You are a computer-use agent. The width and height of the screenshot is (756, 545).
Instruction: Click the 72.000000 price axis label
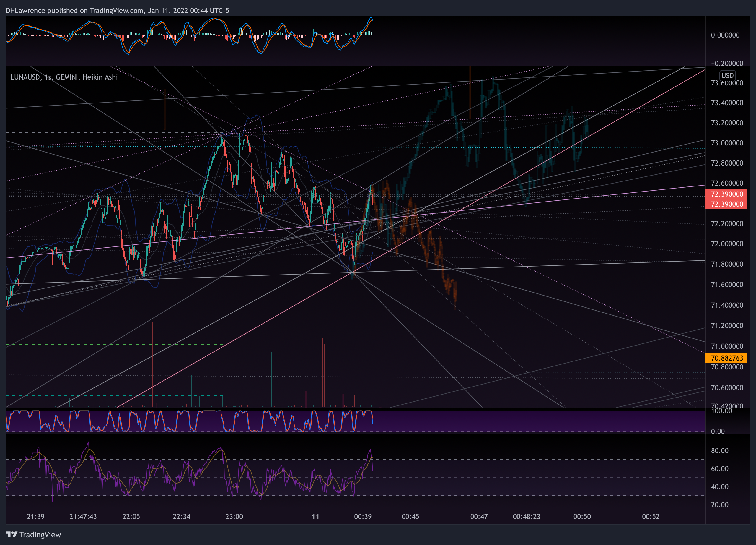coord(727,244)
